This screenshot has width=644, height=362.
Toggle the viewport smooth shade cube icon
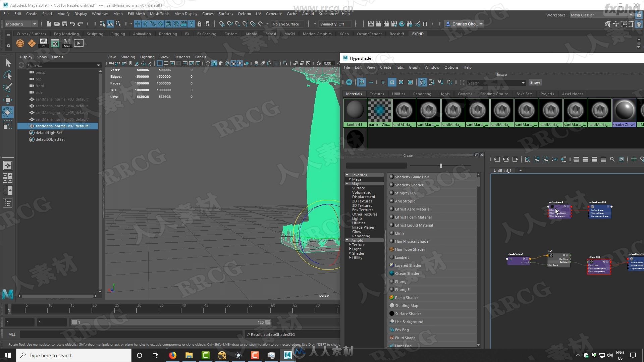pyautogui.click(x=214, y=63)
